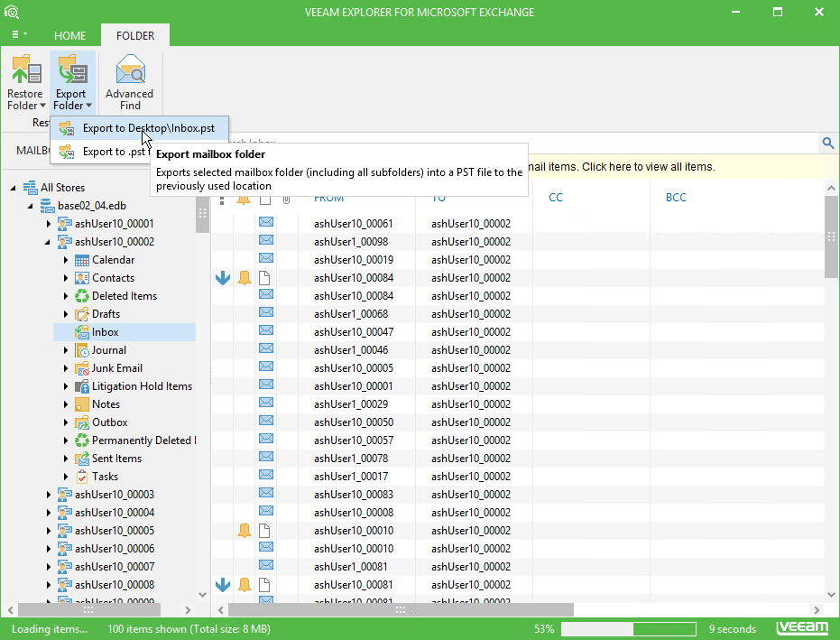
Task: Select the Contacts folder icon
Action: tap(81, 278)
